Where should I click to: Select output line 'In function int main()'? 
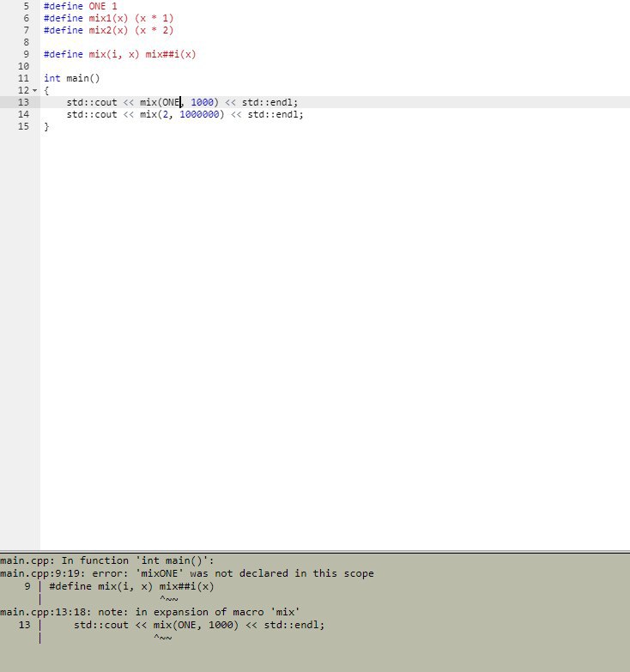click(x=106, y=560)
